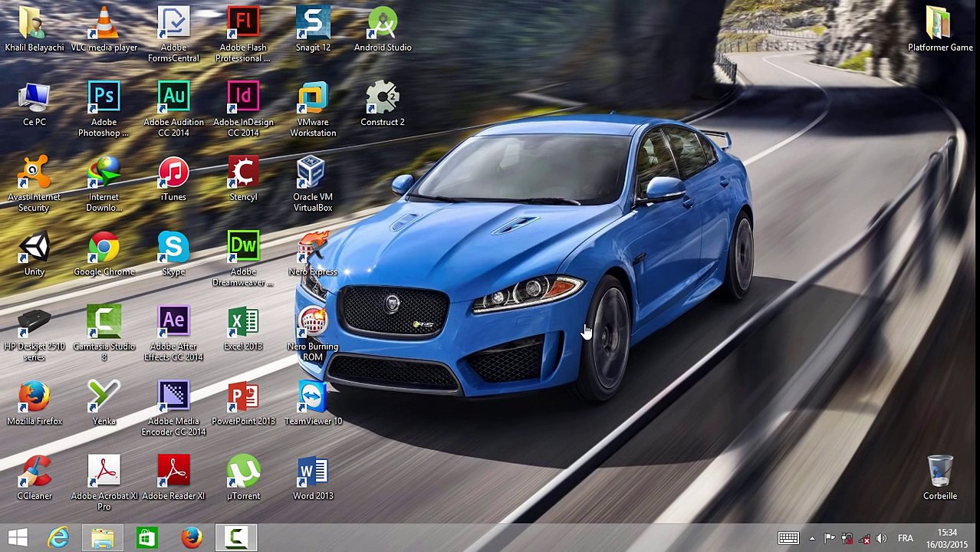
Task: Launch VLC media player icon
Action: [x=104, y=25]
